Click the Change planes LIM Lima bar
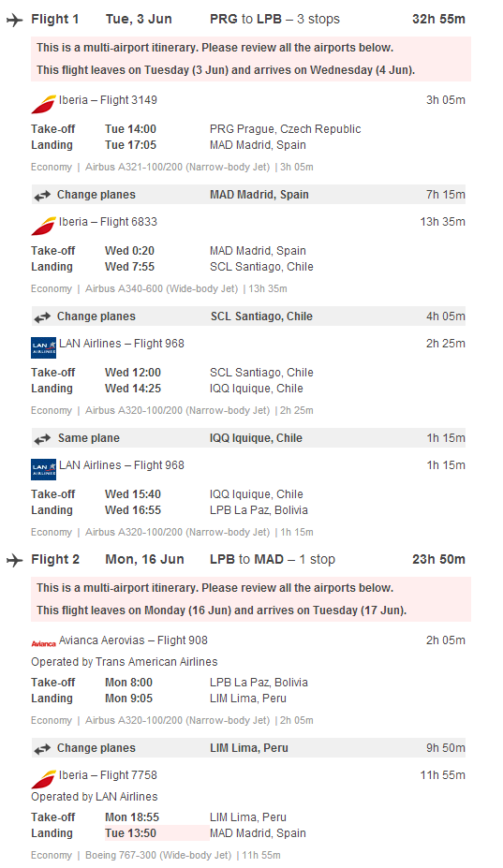Screen dimensions: 503x868 click(x=248, y=748)
